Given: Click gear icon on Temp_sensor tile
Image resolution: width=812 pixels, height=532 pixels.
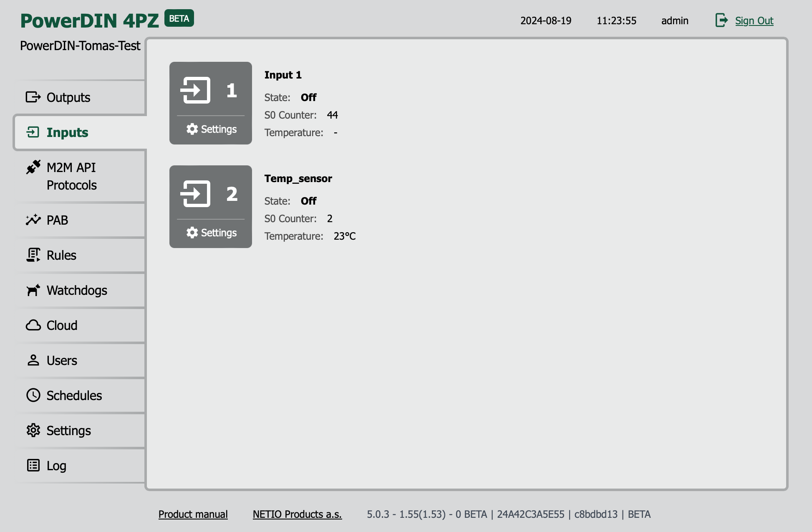Looking at the screenshot, I should [x=192, y=233].
